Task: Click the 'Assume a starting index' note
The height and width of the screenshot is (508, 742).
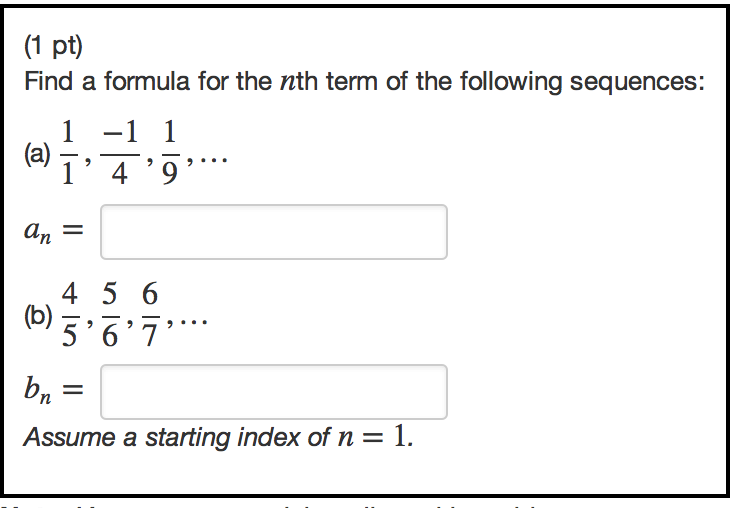Action: pos(219,437)
